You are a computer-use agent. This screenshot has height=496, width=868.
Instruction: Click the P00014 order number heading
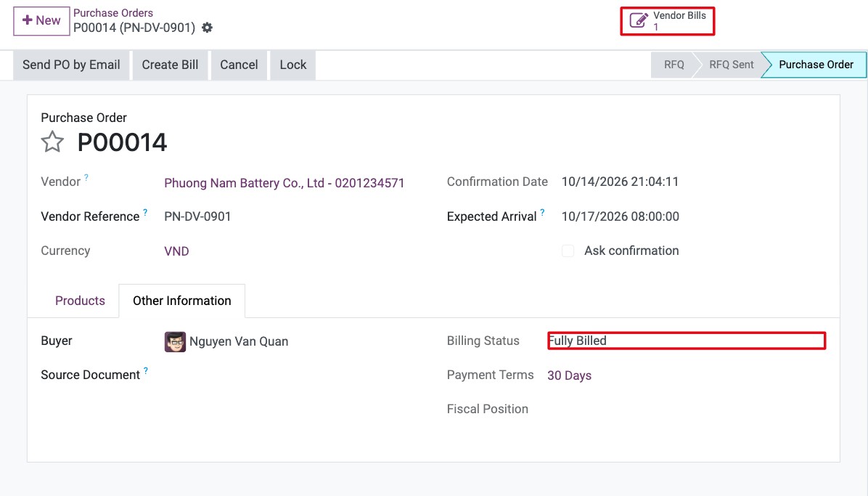pos(123,142)
